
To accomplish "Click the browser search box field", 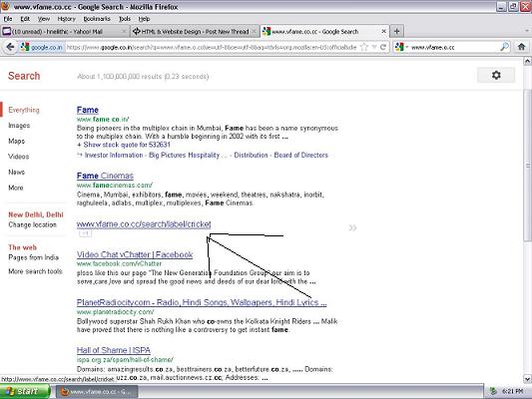I will coord(454,47).
